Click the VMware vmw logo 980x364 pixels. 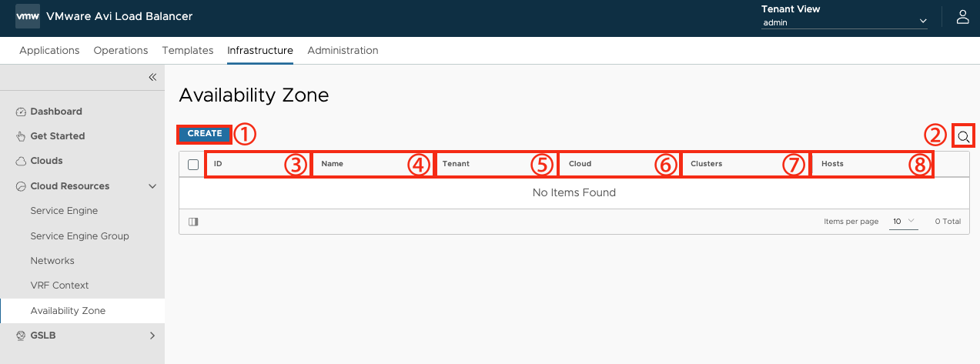click(28, 17)
